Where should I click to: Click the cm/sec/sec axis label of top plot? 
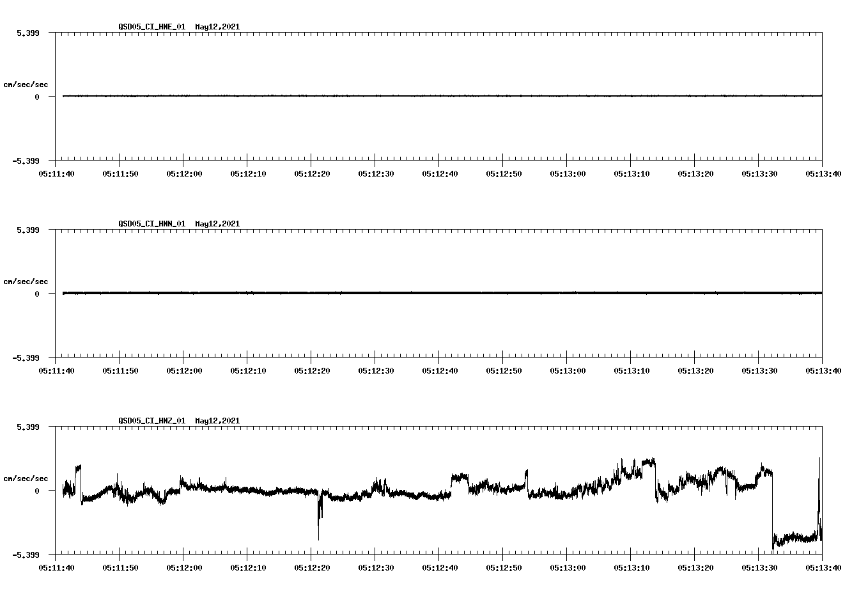click(26, 84)
